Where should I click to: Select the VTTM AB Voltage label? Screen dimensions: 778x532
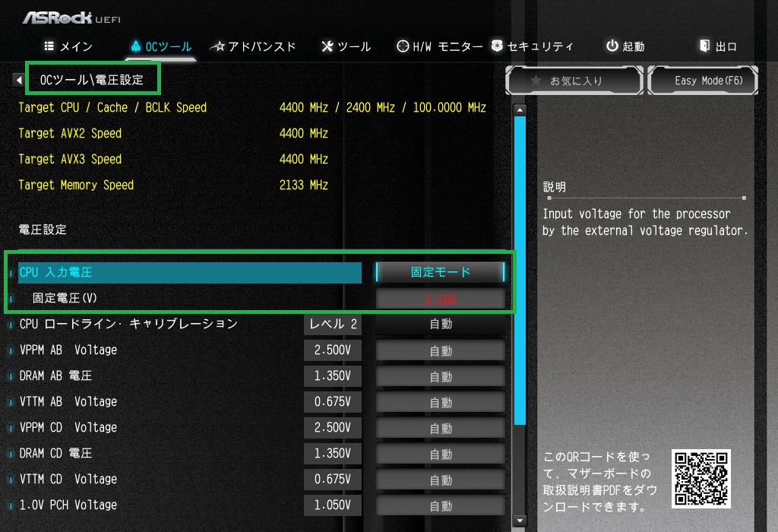pyautogui.click(x=68, y=401)
